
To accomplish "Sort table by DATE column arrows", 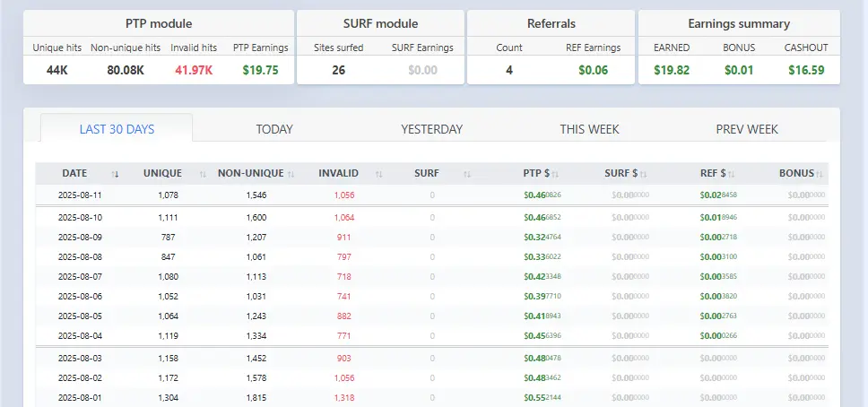I will pyautogui.click(x=115, y=174).
